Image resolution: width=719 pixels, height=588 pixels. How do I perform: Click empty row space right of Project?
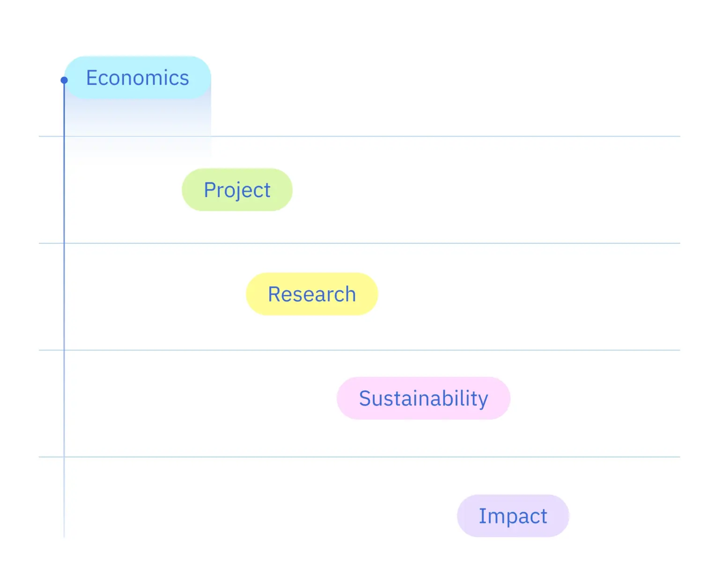coord(486,190)
